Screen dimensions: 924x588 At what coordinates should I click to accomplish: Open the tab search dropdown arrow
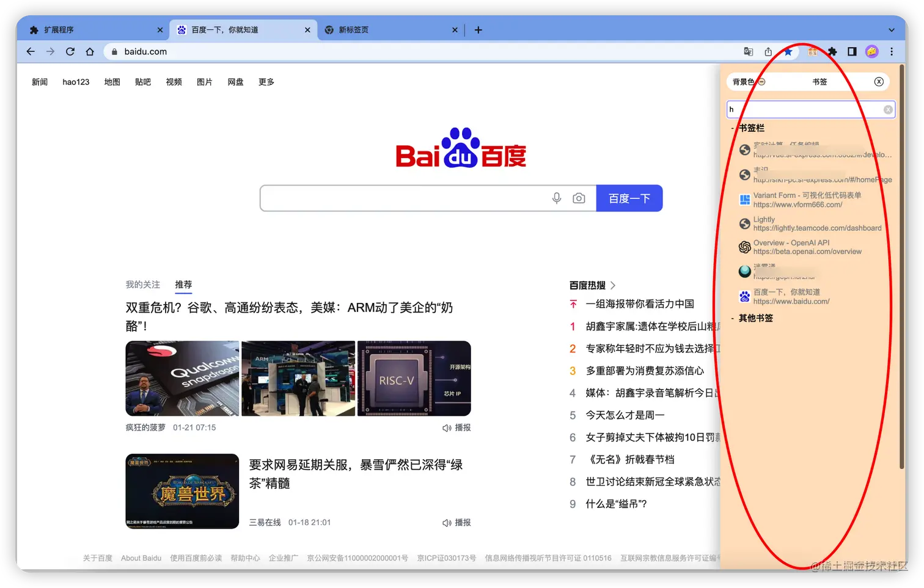click(892, 30)
